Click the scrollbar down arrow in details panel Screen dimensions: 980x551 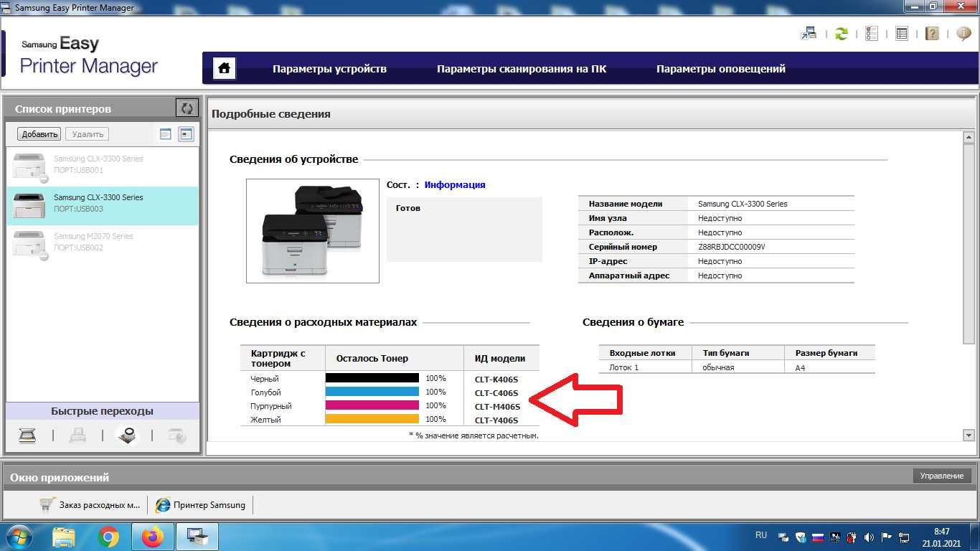click(969, 435)
